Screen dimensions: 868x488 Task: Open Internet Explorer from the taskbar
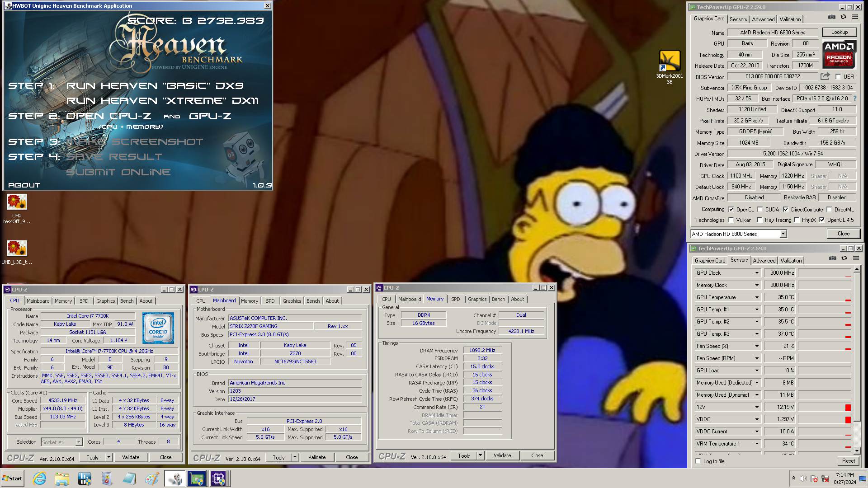point(40,479)
